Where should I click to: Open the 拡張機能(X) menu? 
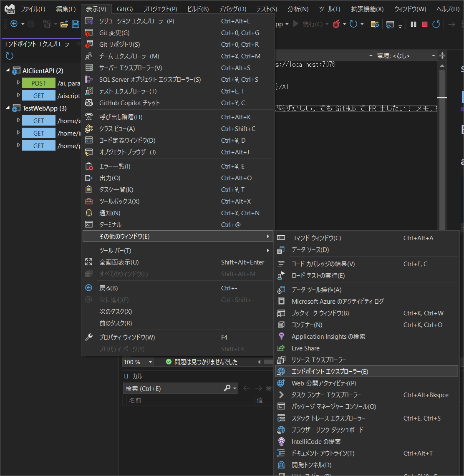point(367,9)
